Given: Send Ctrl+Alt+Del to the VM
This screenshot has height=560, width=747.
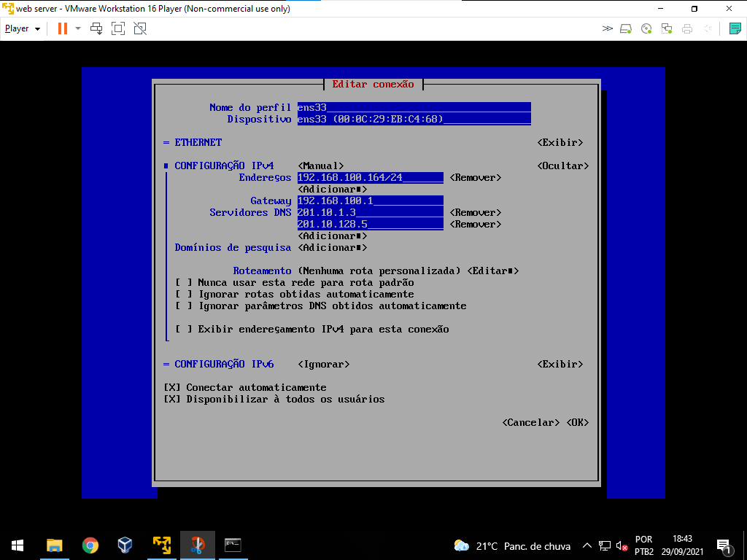Looking at the screenshot, I should point(97,28).
